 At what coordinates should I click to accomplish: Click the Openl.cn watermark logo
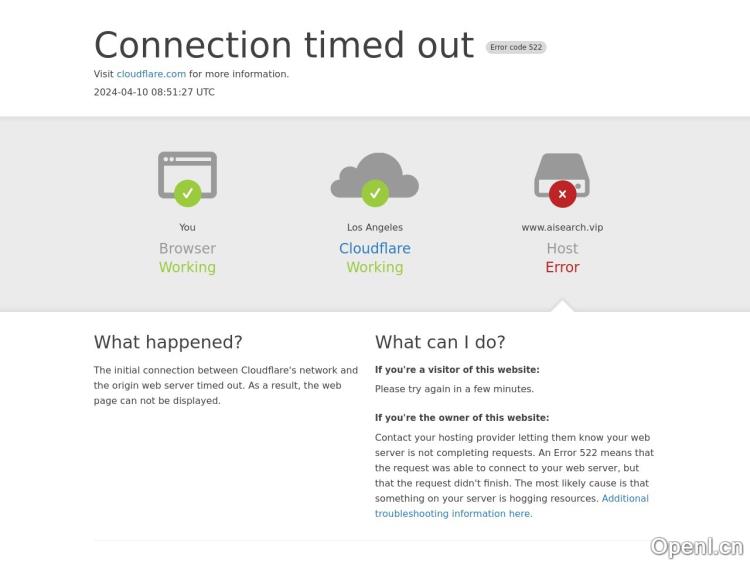pos(697,546)
